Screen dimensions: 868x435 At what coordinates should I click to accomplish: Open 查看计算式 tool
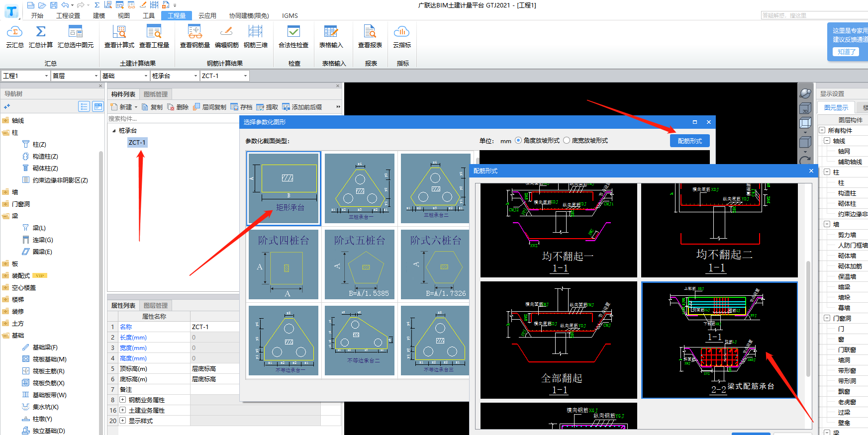[119, 37]
